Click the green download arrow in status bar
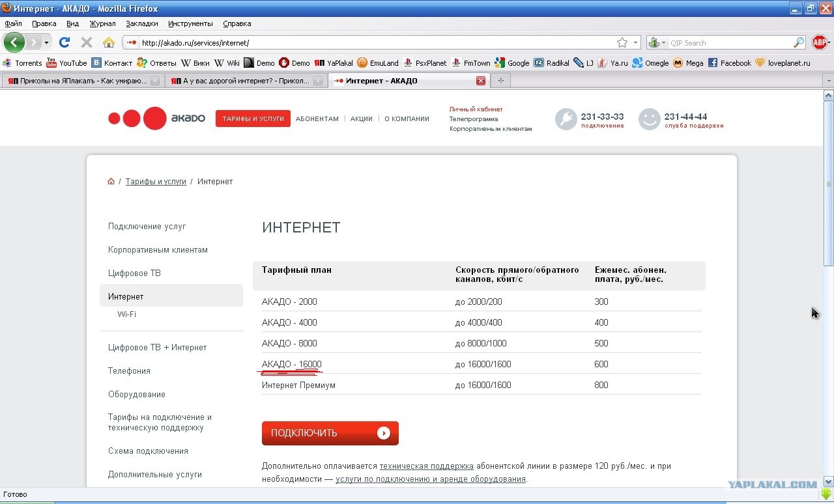The width and height of the screenshot is (834, 504). click(826, 494)
